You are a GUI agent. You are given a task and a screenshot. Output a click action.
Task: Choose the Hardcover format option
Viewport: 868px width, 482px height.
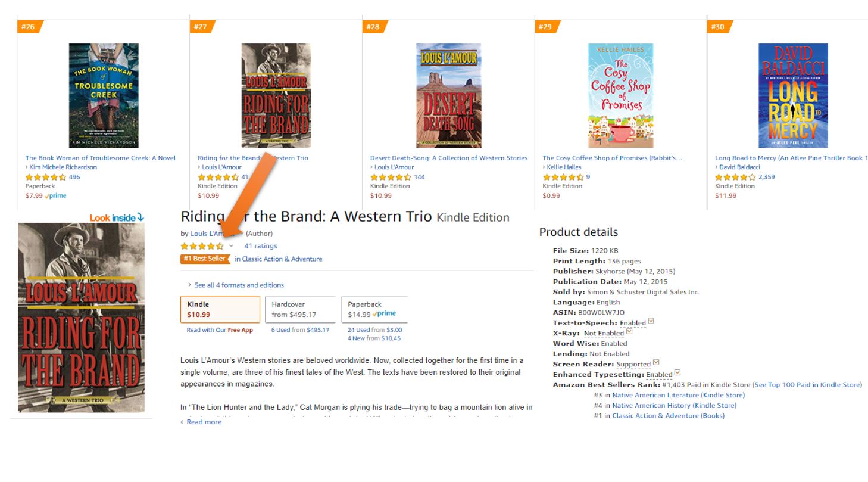coord(300,309)
